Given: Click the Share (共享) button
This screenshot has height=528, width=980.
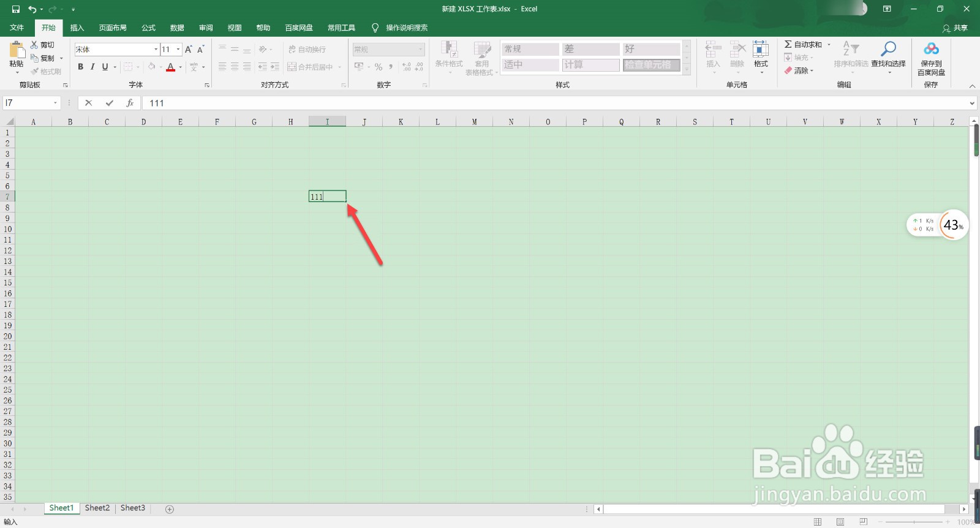Looking at the screenshot, I should [x=956, y=28].
